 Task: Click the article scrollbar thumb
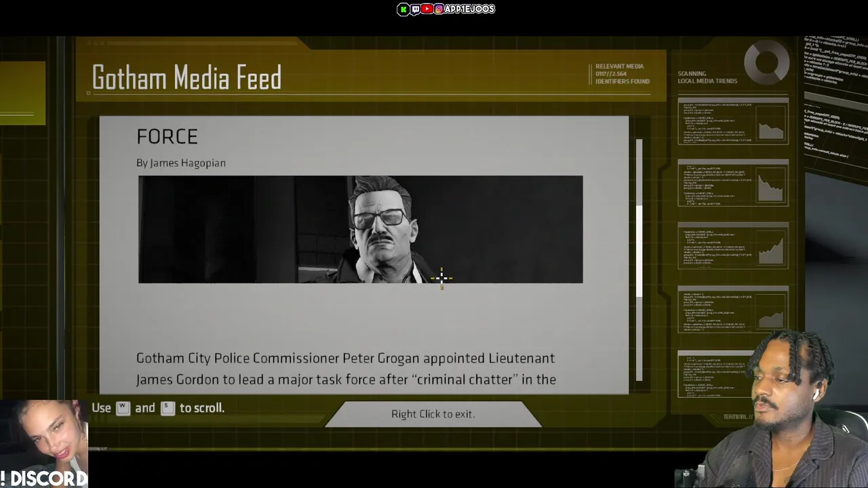coord(639,251)
